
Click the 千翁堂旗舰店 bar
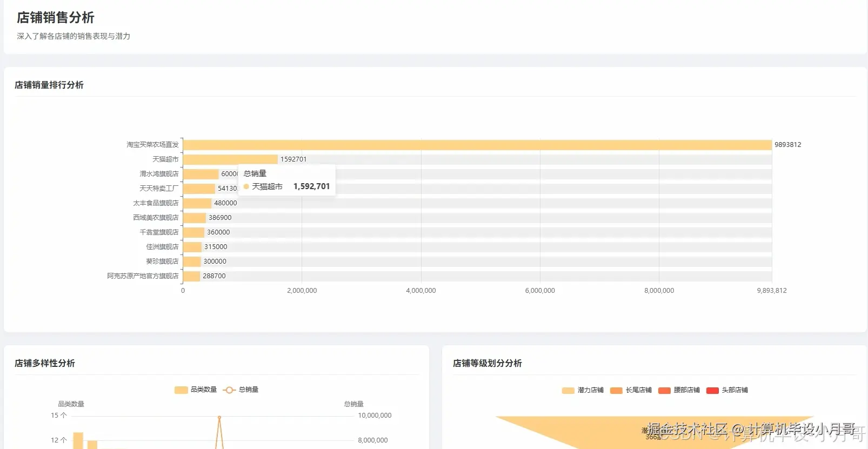(x=193, y=232)
